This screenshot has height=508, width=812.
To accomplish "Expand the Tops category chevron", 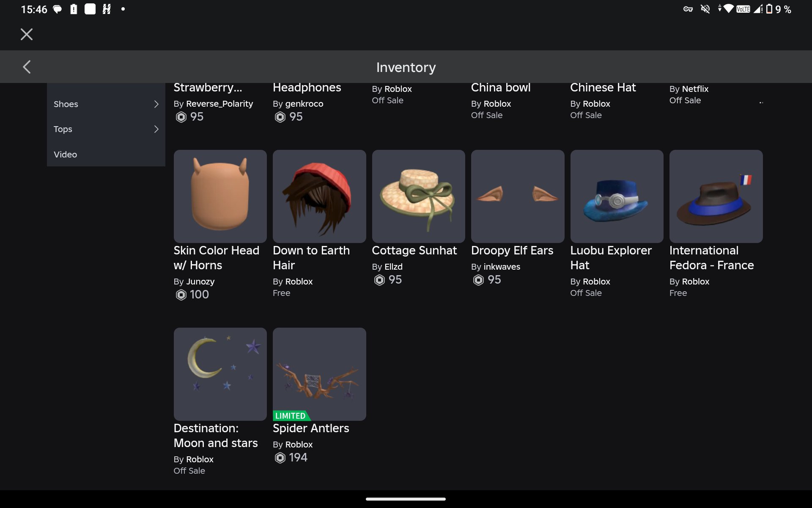I will click(x=156, y=129).
